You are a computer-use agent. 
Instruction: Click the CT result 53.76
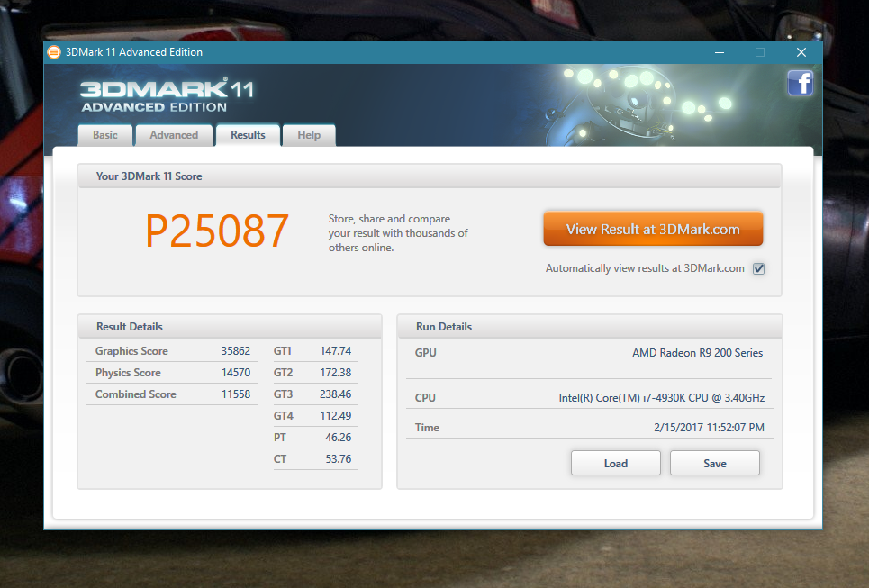[x=338, y=459]
